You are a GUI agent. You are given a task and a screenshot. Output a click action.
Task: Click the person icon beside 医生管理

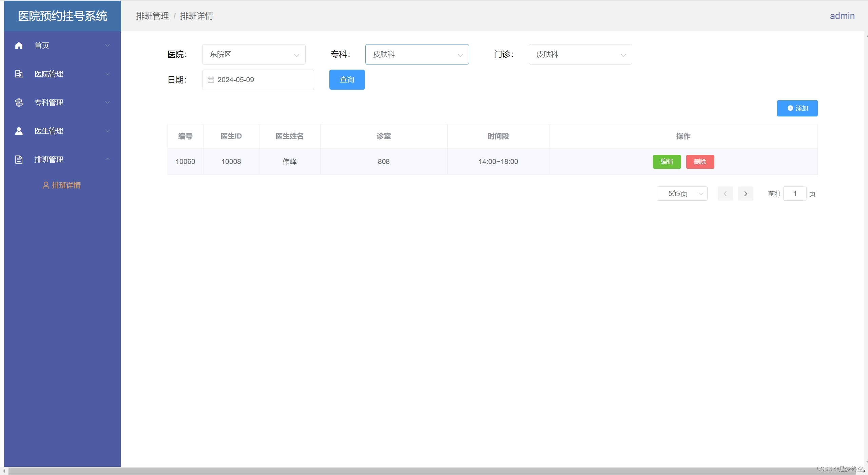click(x=19, y=131)
